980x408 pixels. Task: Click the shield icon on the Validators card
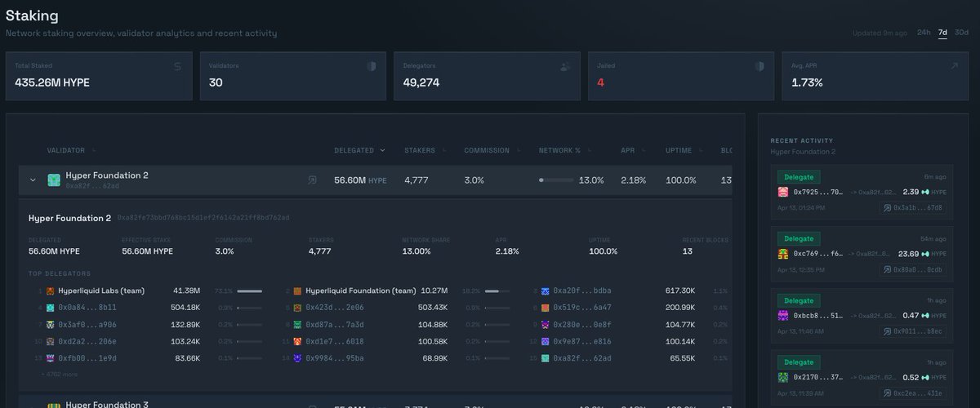[x=371, y=66]
